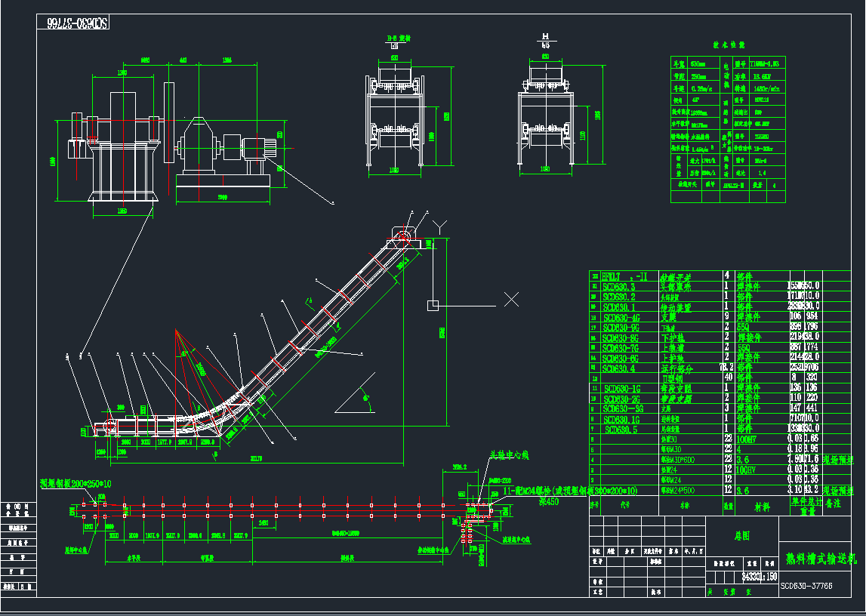Select the SCD630.3 row in parts list
Viewport: 866px width, 616px height.
click(619, 287)
